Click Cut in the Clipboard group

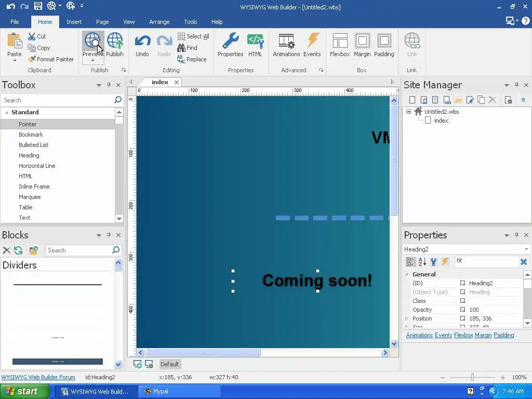(37, 36)
